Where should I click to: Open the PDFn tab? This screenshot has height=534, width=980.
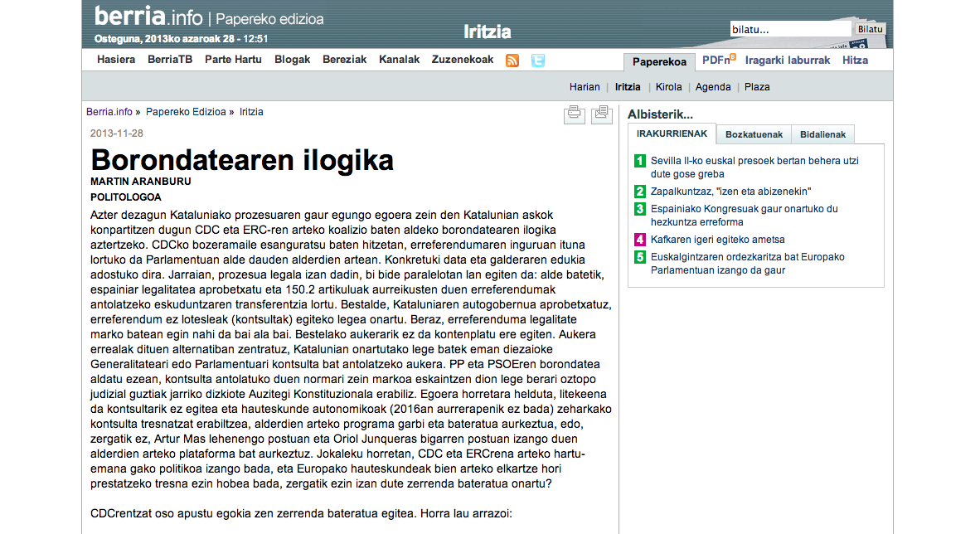[x=718, y=60]
